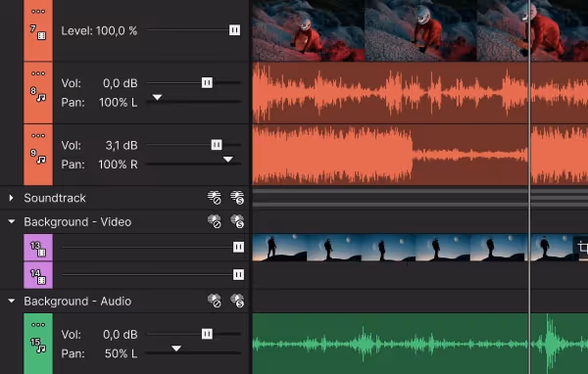
Task: Open track 8 more options dots
Action: click(38, 73)
